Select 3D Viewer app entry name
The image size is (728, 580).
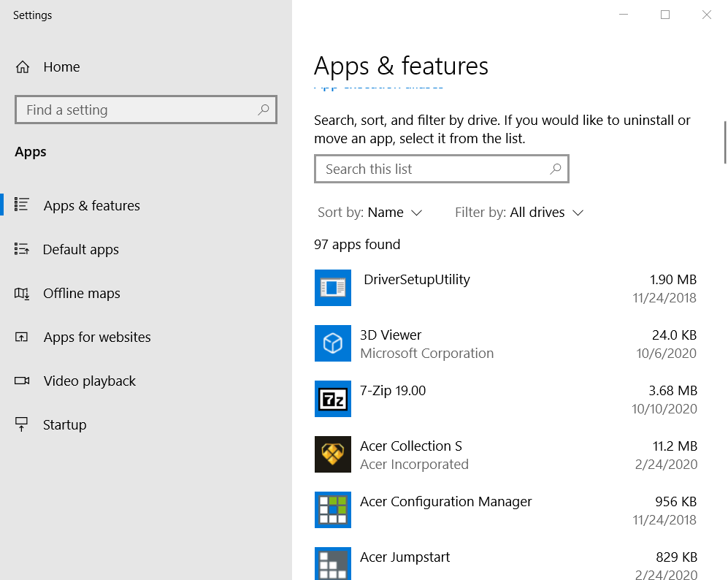click(x=391, y=335)
